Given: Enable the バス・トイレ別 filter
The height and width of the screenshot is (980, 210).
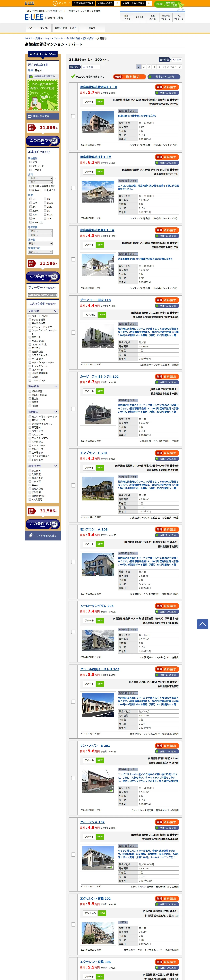Looking at the screenshot, I should (x=30, y=316).
